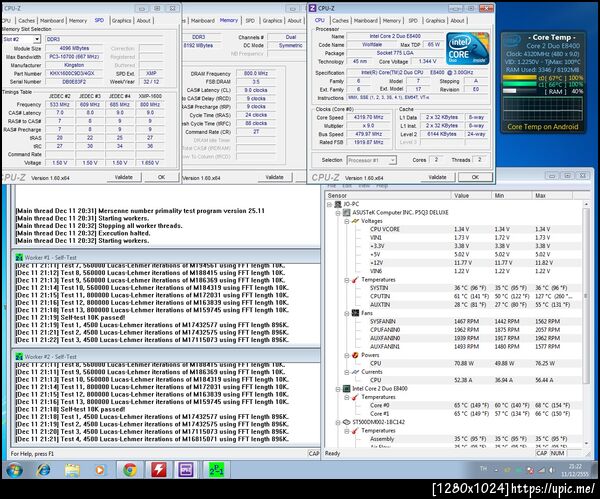Click the HWMonitor scrollbar down arrow
The height and width of the screenshot is (499, 600).
(586, 443)
